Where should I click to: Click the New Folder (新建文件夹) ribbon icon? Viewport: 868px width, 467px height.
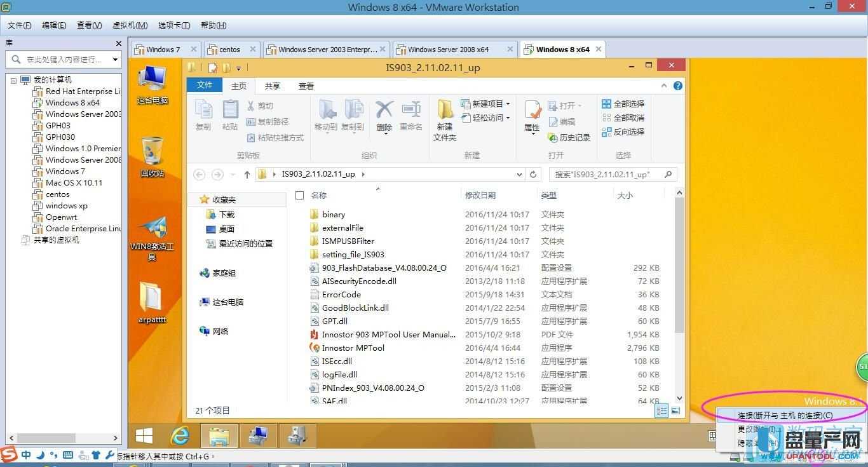(x=445, y=120)
